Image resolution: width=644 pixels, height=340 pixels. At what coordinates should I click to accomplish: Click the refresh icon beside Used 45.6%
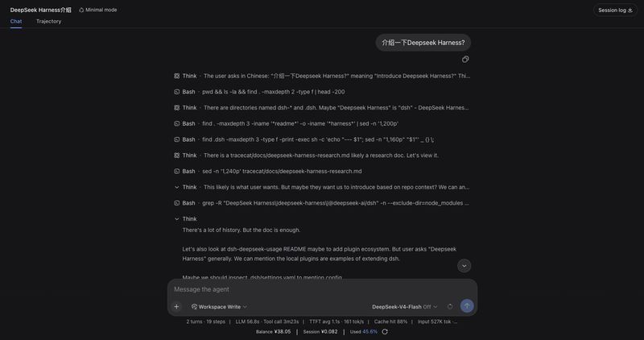[x=385, y=332]
